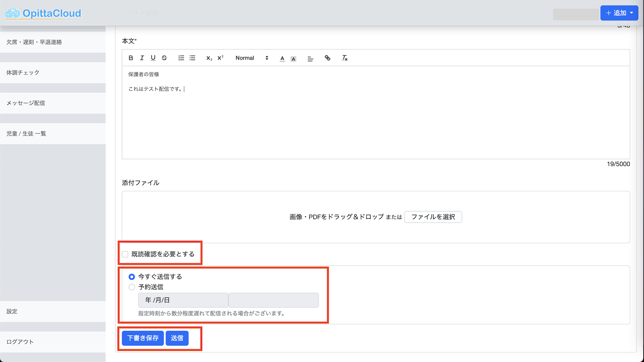Image resolution: width=644 pixels, height=362 pixels.
Task: Click the 下書き保存 button
Action: click(x=143, y=338)
